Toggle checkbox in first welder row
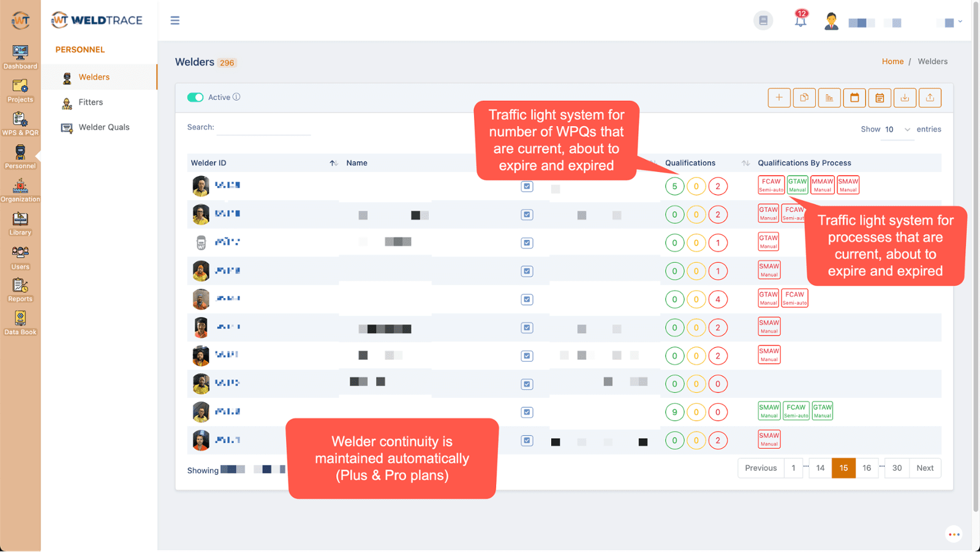The height and width of the screenshot is (552, 980). click(527, 187)
